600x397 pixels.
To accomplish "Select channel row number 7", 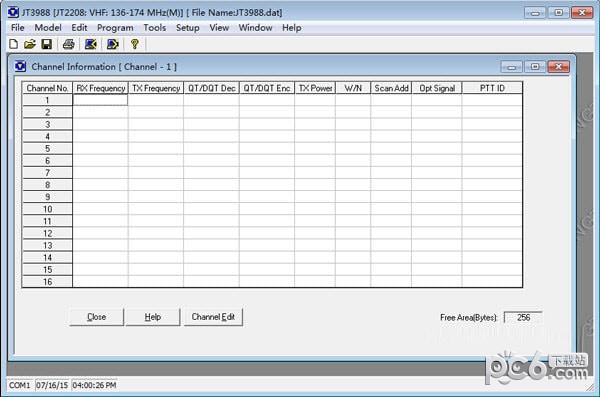I will click(x=47, y=173).
